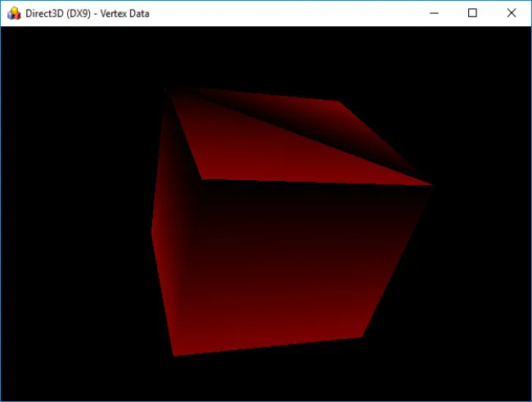Viewport: 532px width, 402px height.
Task: Close the Direct3D Vertex Data window
Action: pyautogui.click(x=512, y=13)
